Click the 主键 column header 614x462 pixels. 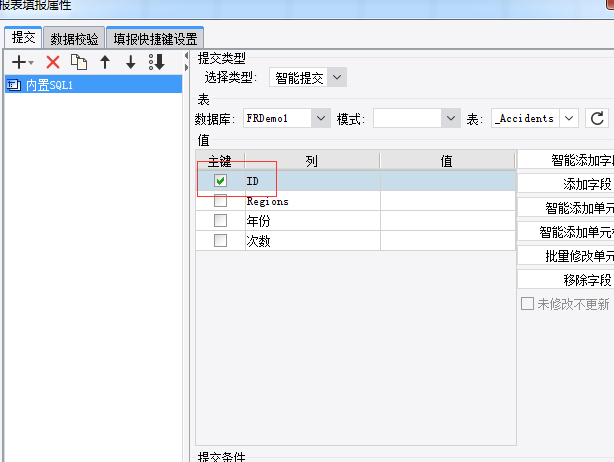220,161
